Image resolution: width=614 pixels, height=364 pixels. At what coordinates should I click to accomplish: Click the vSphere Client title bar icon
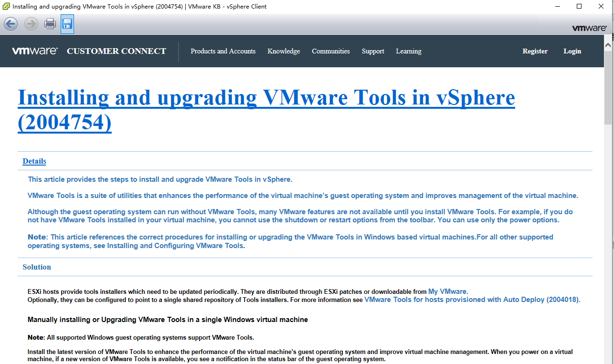[x=6, y=6]
